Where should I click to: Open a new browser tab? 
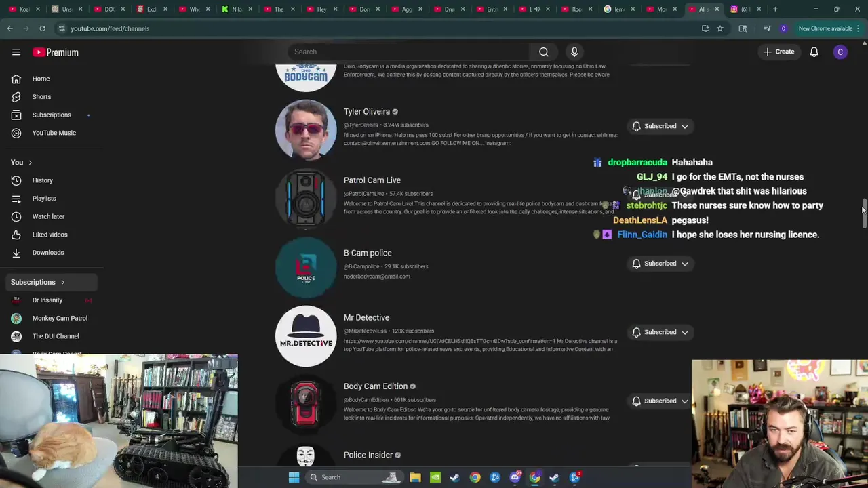[x=775, y=9]
